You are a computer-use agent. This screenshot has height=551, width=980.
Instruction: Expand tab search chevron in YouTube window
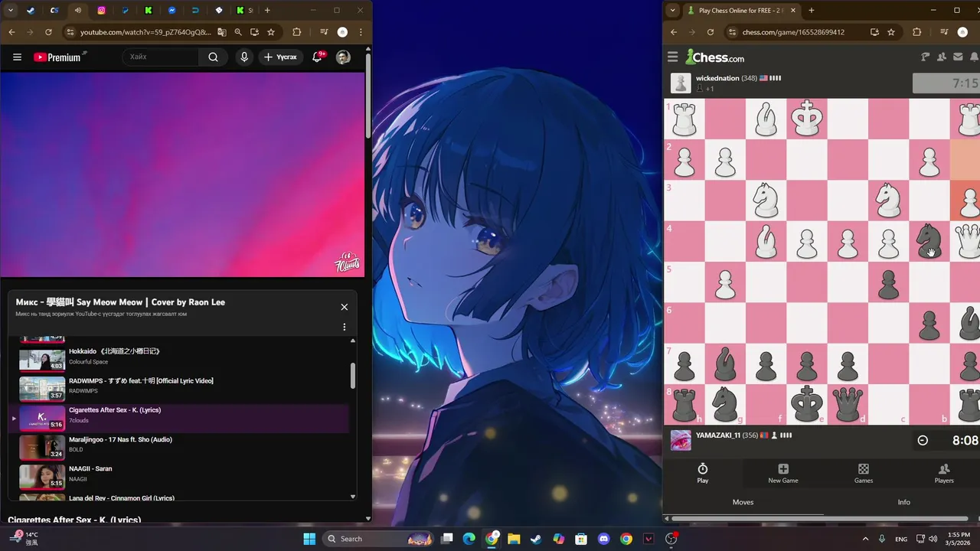(x=11, y=11)
